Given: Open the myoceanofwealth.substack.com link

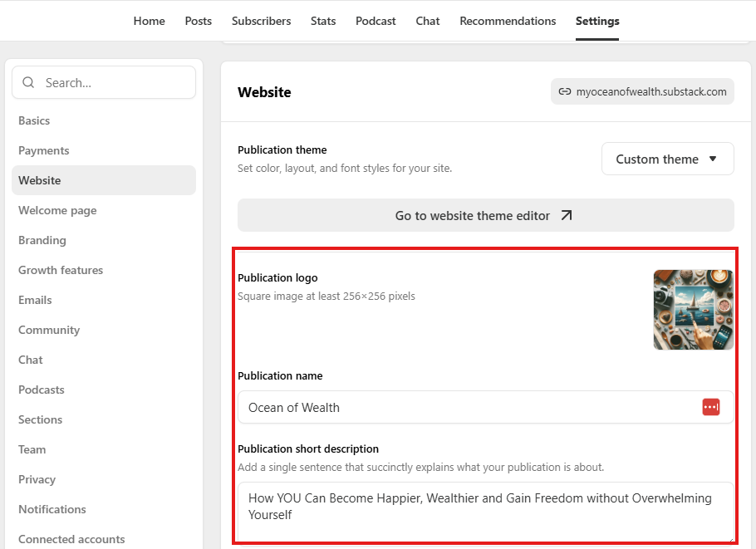Looking at the screenshot, I should (x=642, y=91).
